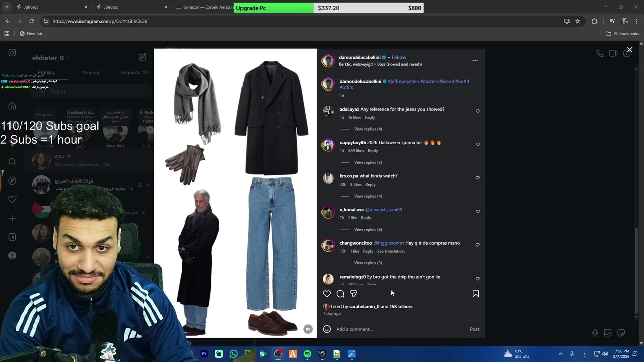Open WhatsApp from the taskbar
The width and height of the screenshot is (644, 362).
click(x=233, y=354)
